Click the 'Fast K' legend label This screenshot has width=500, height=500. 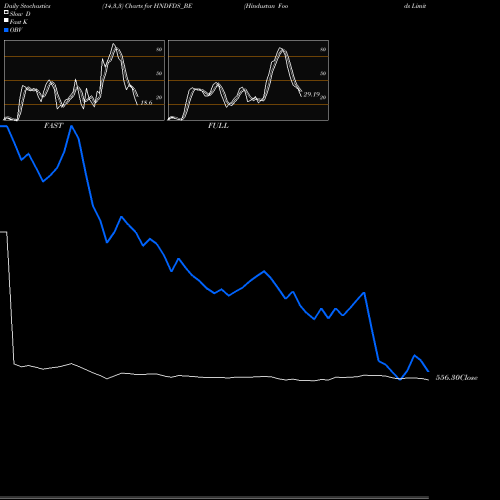19,22
